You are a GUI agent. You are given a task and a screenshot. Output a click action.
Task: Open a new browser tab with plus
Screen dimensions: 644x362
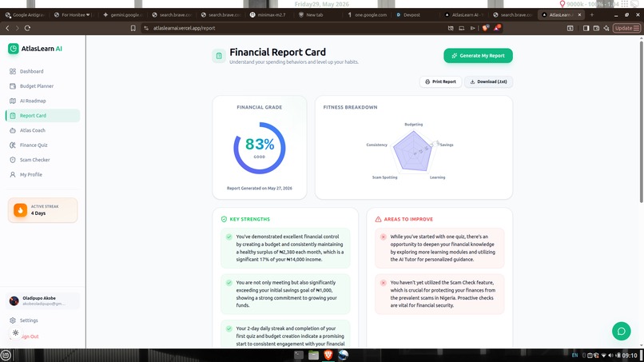tap(592, 15)
